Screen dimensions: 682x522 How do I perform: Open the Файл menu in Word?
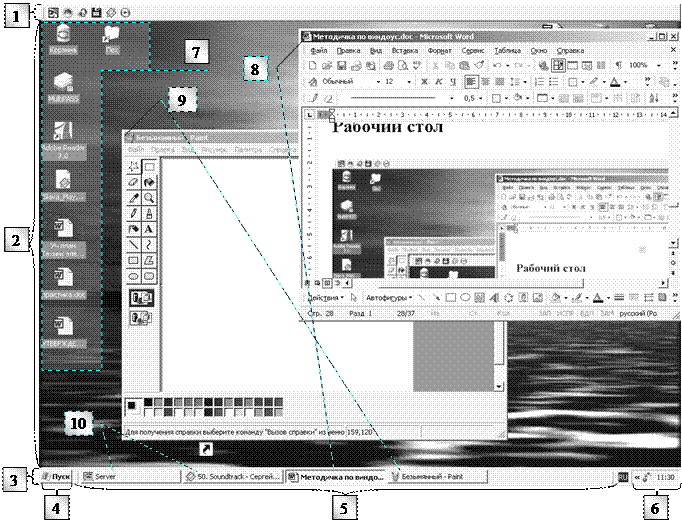click(x=319, y=50)
